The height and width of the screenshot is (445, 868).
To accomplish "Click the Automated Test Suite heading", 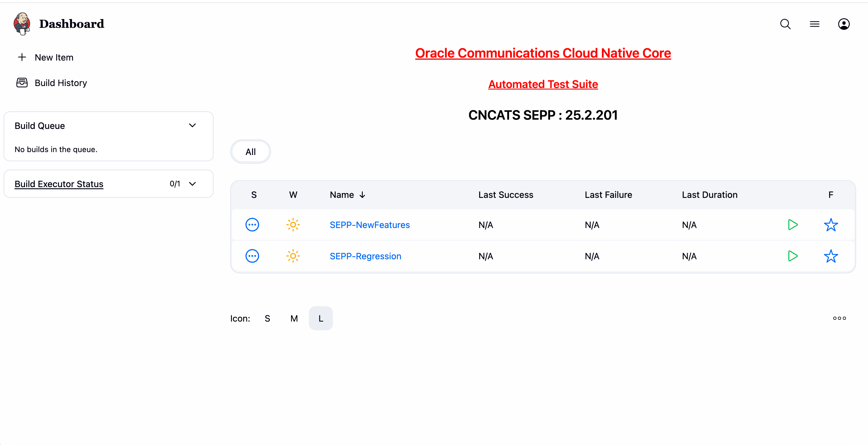I will pos(543,84).
